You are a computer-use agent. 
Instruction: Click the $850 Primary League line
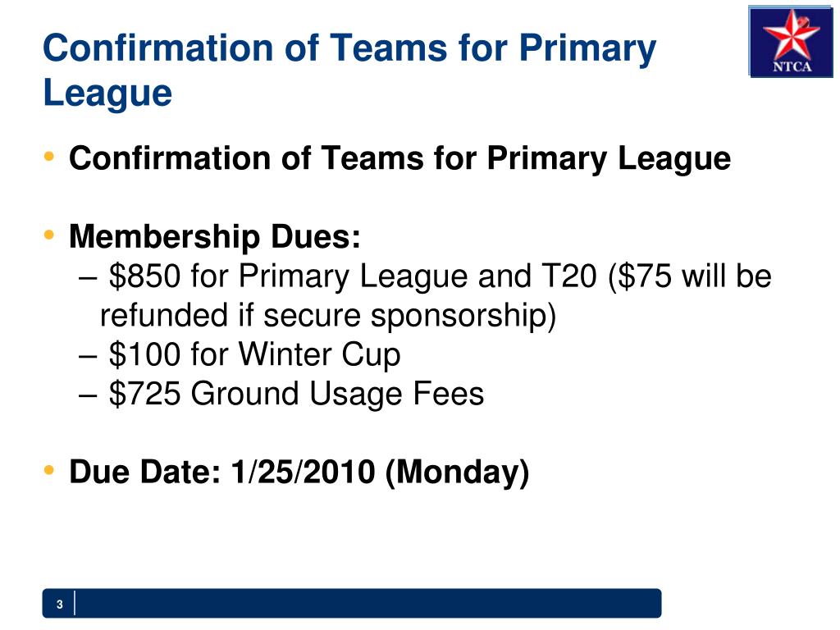point(425,276)
